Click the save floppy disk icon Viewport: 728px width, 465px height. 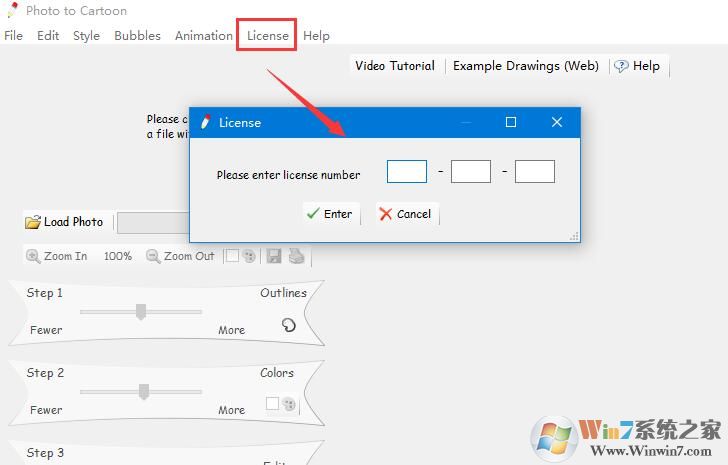pos(274,256)
